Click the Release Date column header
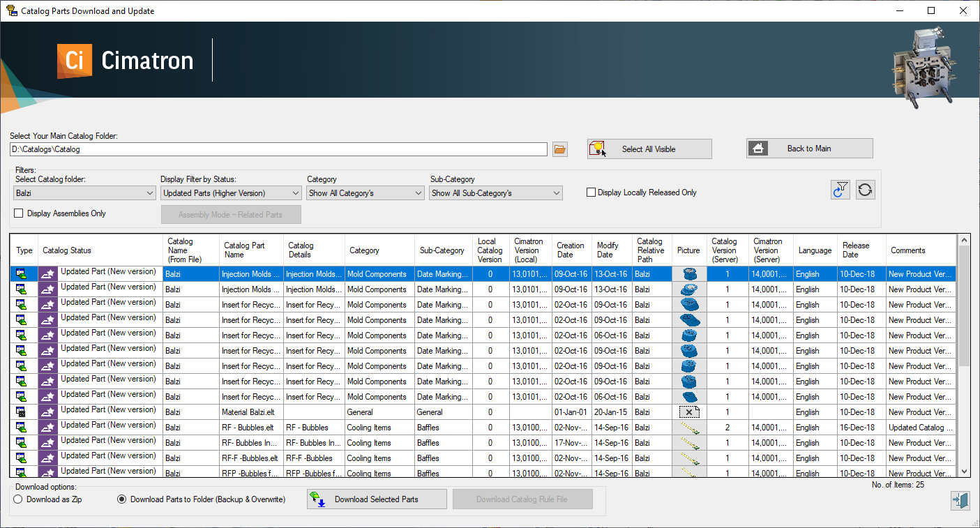The width and height of the screenshot is (980, 528). (x=861, y=250)
